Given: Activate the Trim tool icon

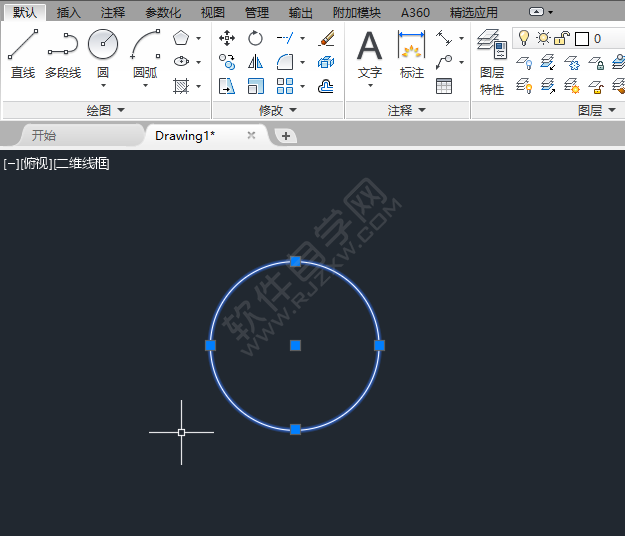Looking at the screenshot, I should pos(285,38).
